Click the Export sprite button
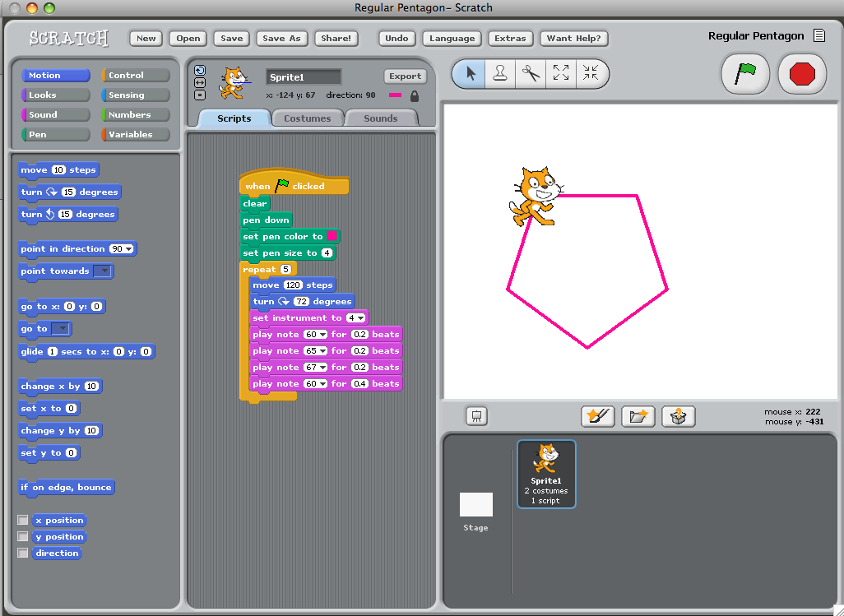 [405, 76]
